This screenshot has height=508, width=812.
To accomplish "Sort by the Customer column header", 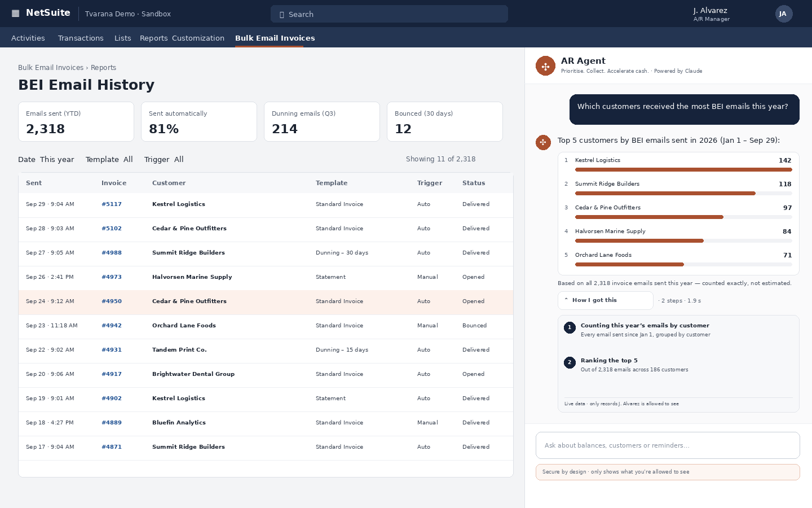I will (169, 183).
